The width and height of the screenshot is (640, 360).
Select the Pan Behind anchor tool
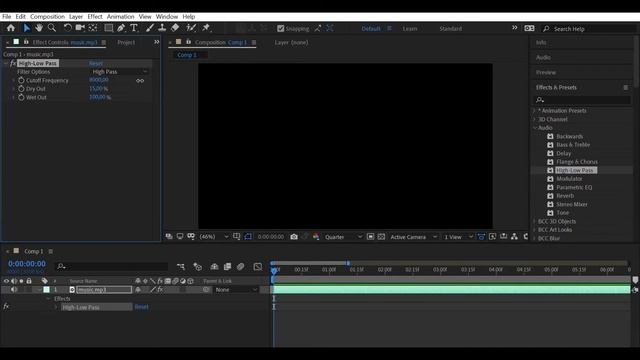pos(93,28)
